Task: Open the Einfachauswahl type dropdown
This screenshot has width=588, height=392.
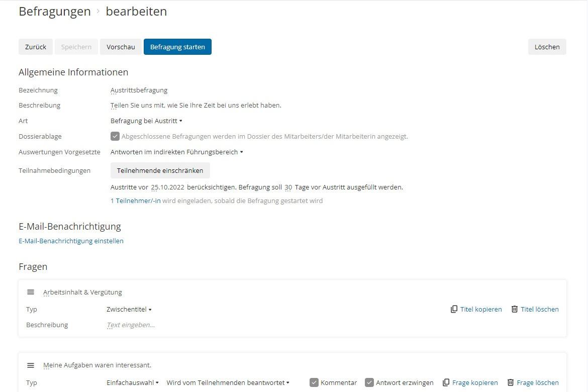Action: click(x=131, y=382)
